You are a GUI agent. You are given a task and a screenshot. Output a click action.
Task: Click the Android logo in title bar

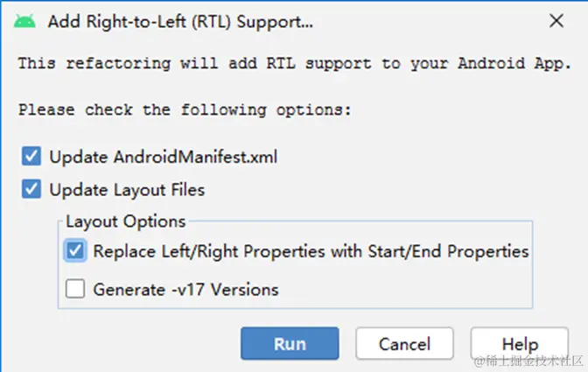(x=24, y=21)
